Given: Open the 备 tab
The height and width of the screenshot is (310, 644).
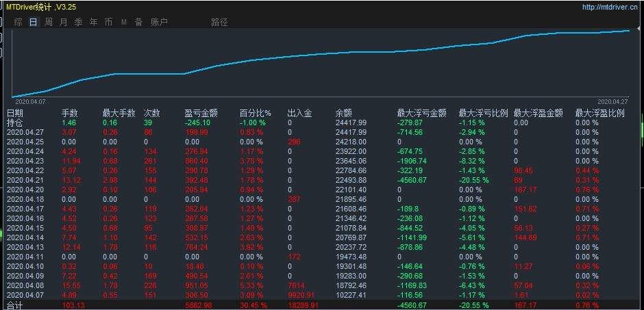Looking at the screenshot, I should (x=139, y=22).
